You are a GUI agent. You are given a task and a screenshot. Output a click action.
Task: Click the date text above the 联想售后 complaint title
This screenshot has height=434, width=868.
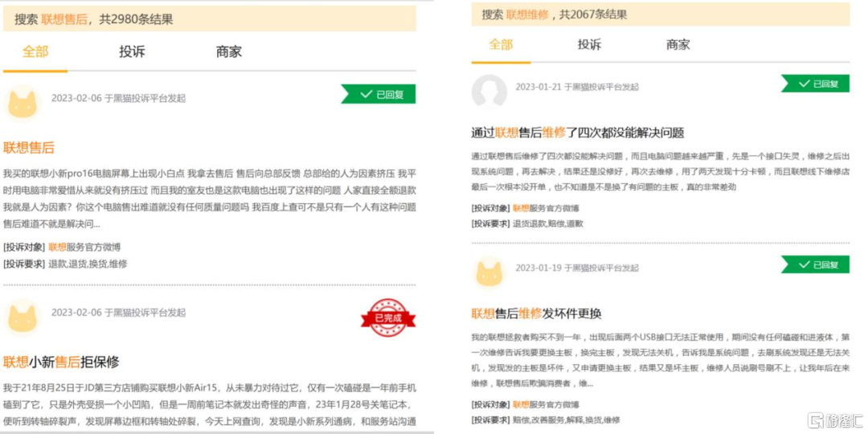click(x=118, y=99)
